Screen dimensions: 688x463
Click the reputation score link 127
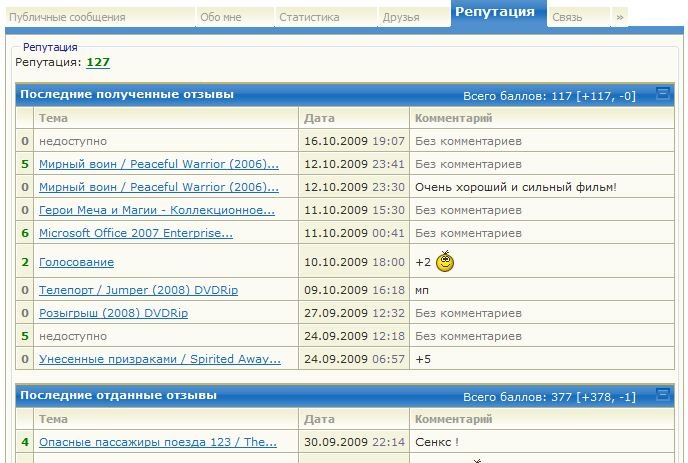click(98, 62)
